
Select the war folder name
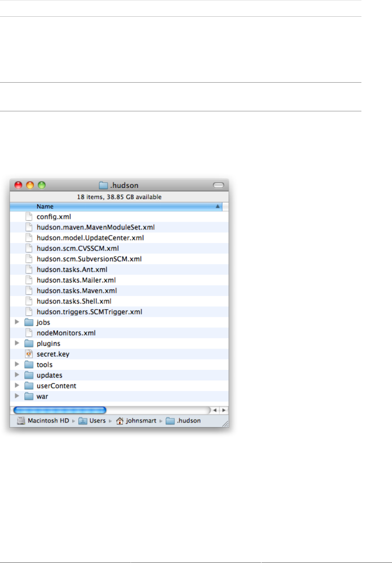click(42, 397)
